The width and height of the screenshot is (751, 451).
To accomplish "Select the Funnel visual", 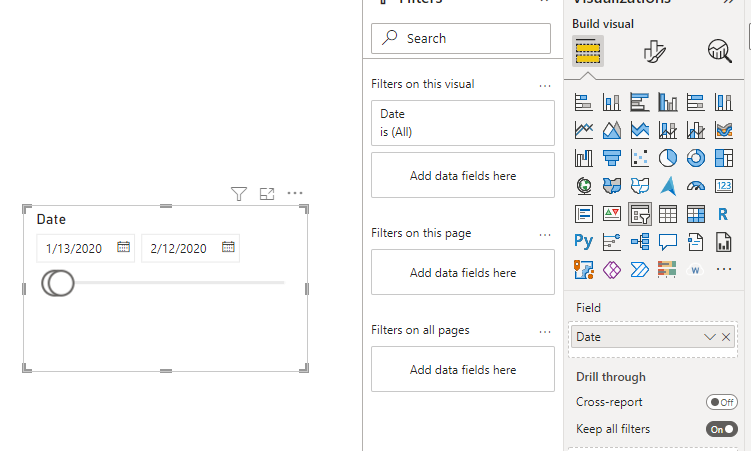I will (612, 158).
